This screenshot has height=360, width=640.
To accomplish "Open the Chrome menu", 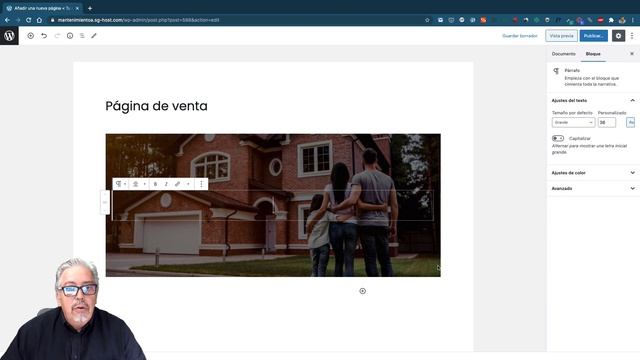I will [633, 20].
